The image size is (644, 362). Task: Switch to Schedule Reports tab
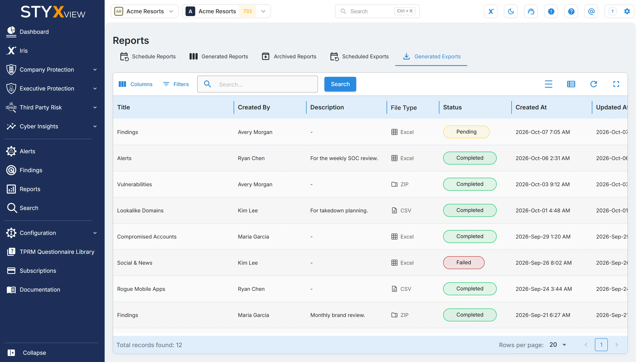click(148, 57)
